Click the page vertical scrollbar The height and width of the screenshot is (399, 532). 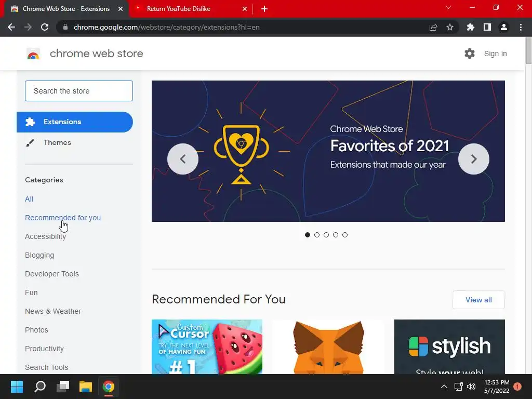[528, 51]
